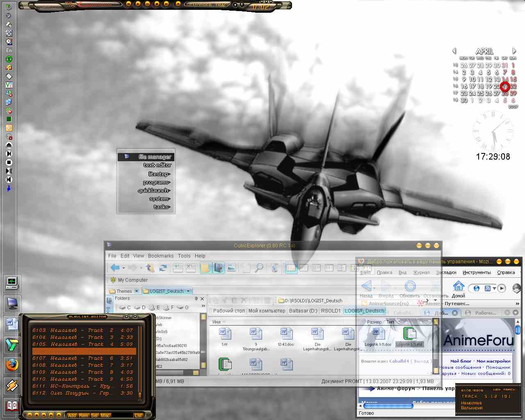Screen dimensions: 525x420
Task: Adjust the position/volume slider in top player bar
Action: coord(98,5)
